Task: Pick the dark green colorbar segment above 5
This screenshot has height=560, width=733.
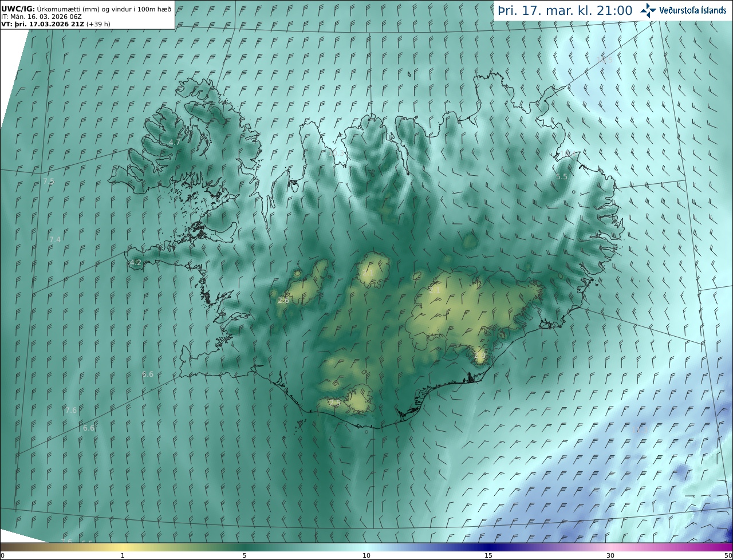Action: 245,547
